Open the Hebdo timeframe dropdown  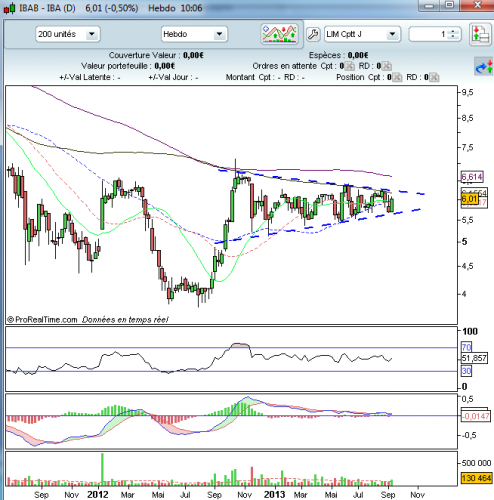click(x=194, y=34)
